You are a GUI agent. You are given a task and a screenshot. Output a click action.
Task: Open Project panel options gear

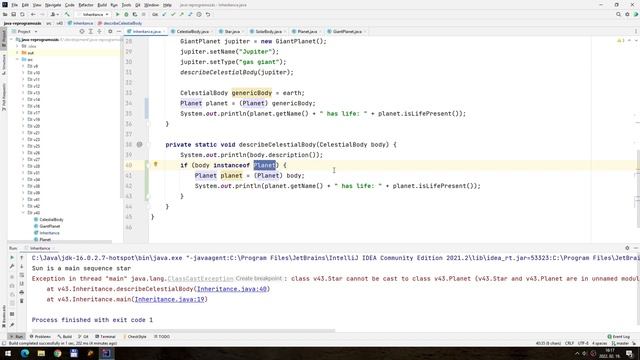[110, 31]
